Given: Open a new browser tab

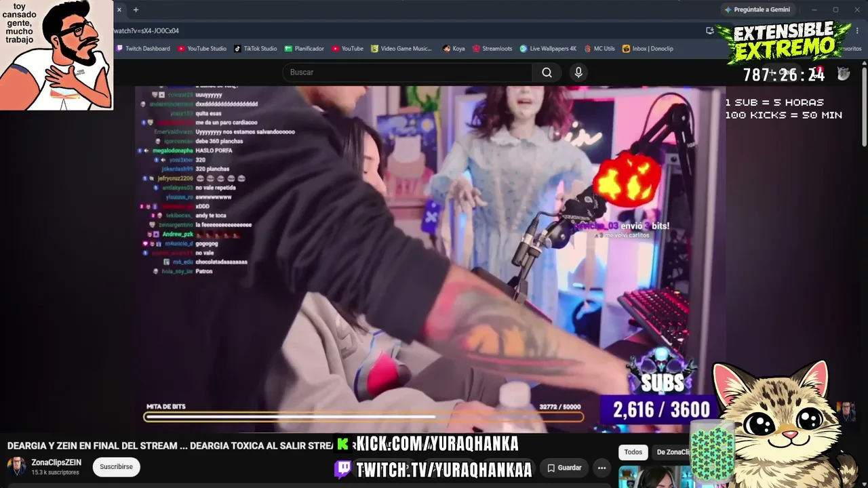Looking at the screenshot, I should point(136,9).
